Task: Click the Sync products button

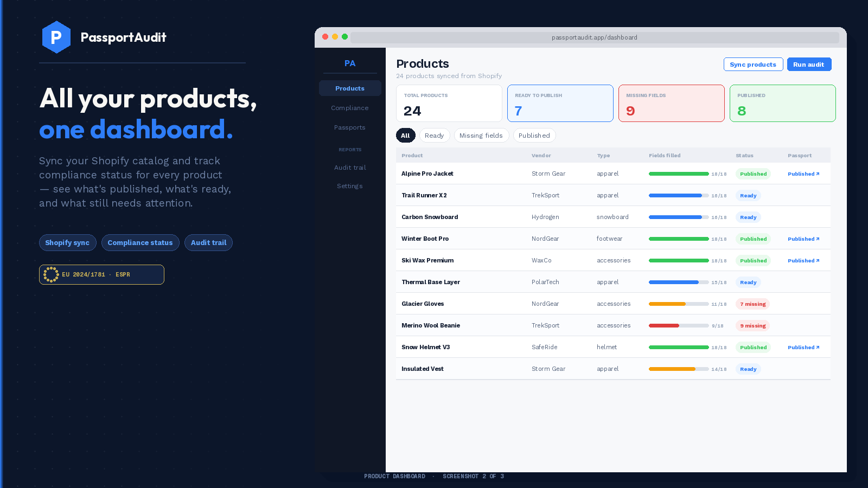Action: (753, 65)
